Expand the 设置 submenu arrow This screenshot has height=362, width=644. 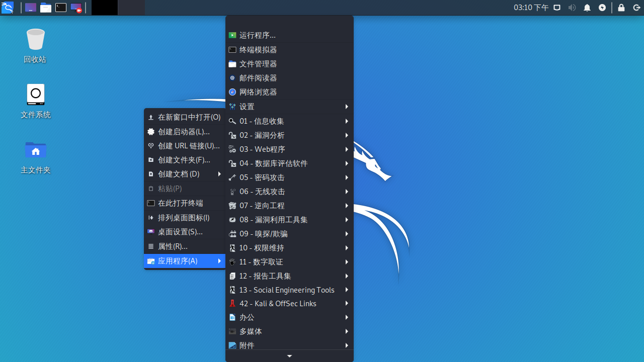[347, 107]
